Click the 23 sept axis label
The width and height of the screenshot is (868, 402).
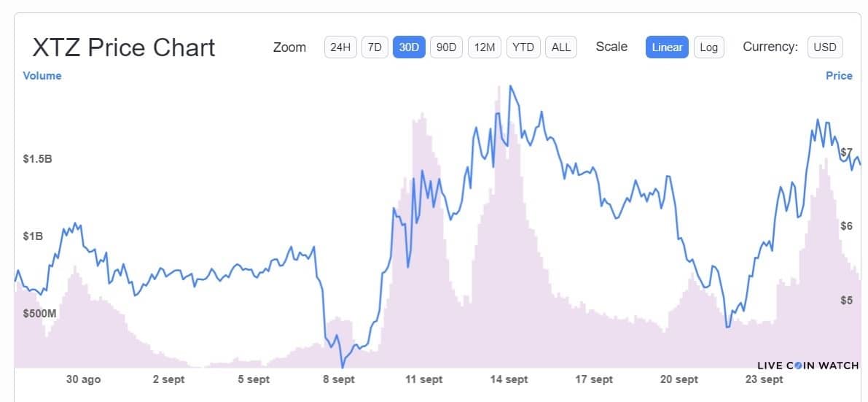(x=764, y=380)
